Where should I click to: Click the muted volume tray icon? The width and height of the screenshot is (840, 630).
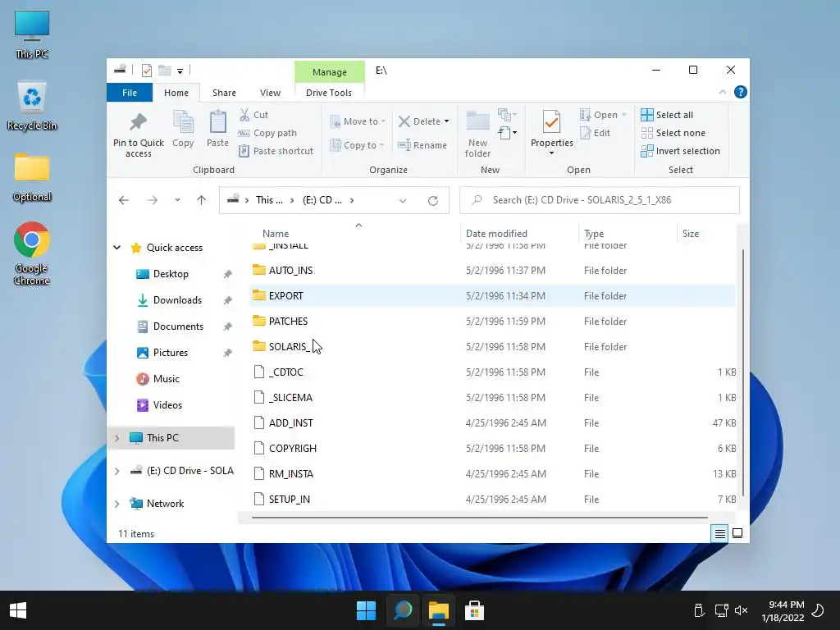(x=742, y=610)
